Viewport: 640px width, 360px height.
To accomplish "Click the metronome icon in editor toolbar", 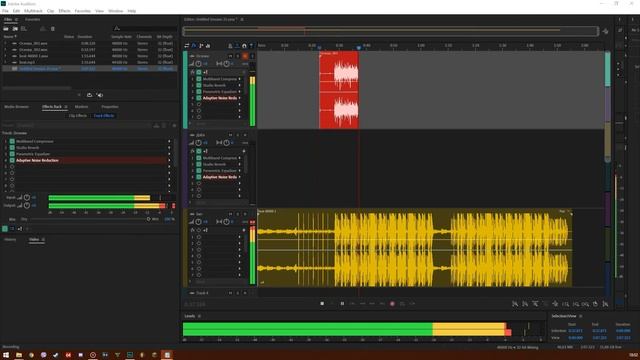I will coord(230,46).
